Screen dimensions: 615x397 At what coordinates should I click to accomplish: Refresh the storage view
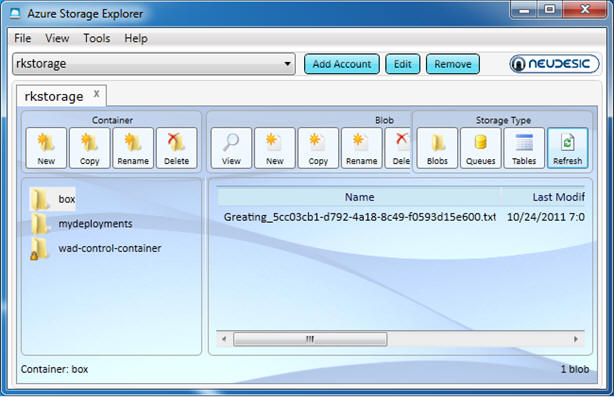(568, 148)
